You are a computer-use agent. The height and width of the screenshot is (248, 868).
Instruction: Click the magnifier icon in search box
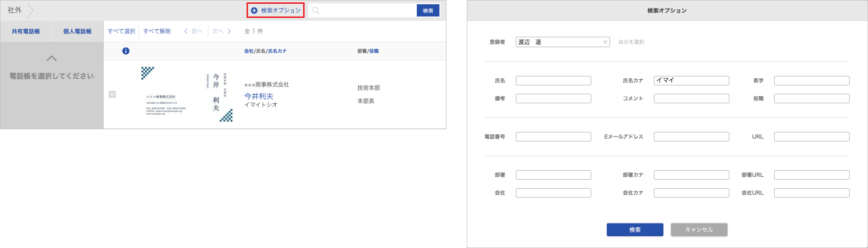tap(316, 10)
